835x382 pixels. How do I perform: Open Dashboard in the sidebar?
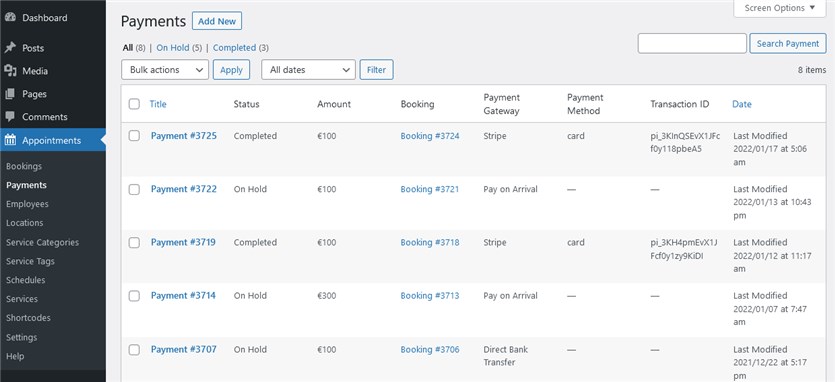coord(45,18)
